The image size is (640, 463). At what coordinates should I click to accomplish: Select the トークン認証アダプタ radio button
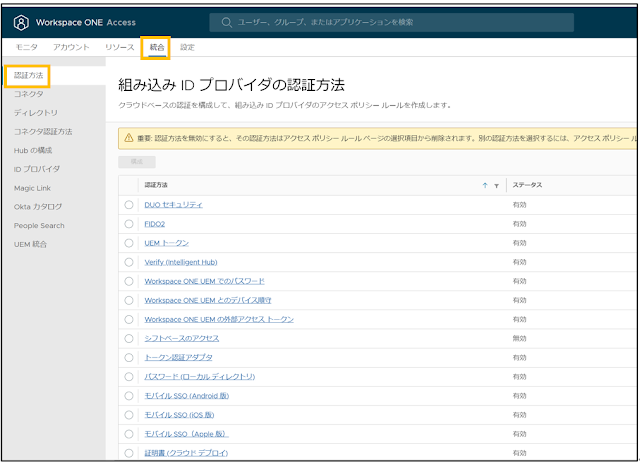point(129,358)
